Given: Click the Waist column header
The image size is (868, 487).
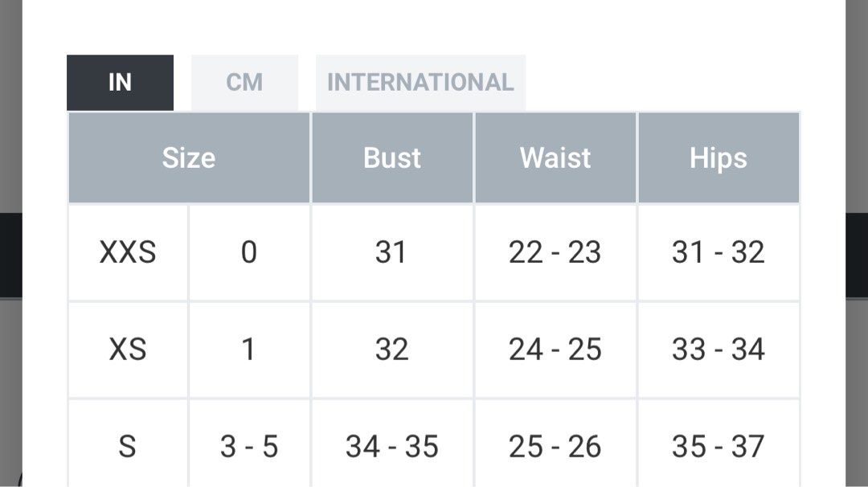Looking at the screenshot, I should click(x=555, y=158).
